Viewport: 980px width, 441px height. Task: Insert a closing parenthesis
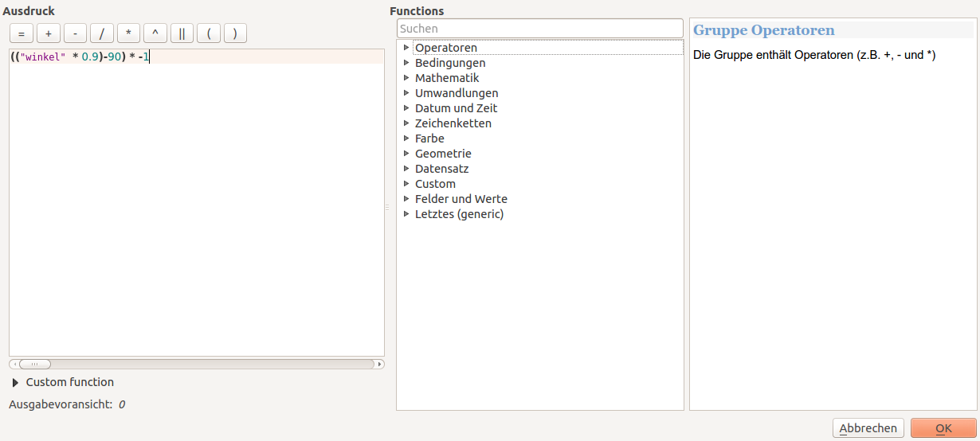coord(235,33)
